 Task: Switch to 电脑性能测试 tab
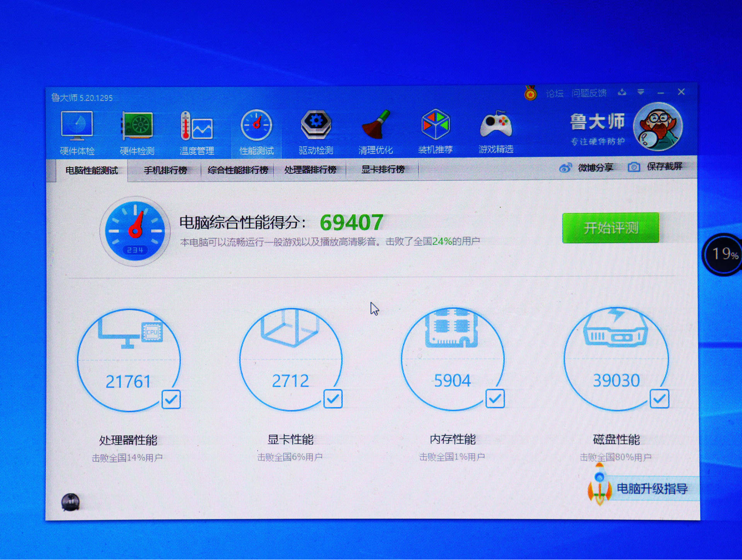click(x=92, y=171)
